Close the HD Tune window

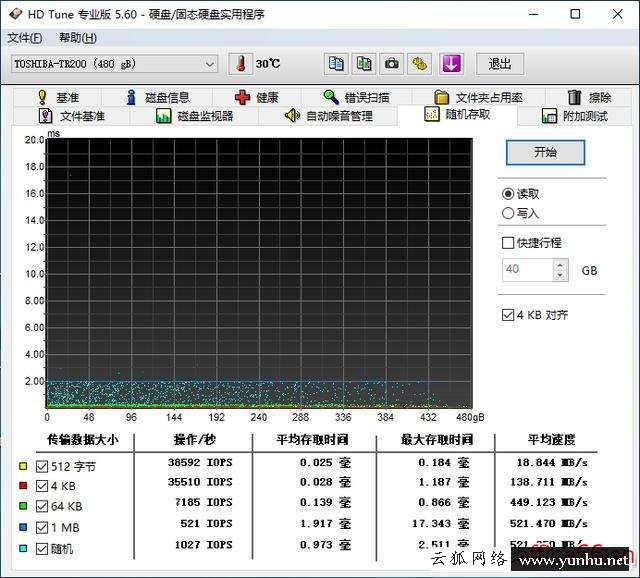coord(618,14)
